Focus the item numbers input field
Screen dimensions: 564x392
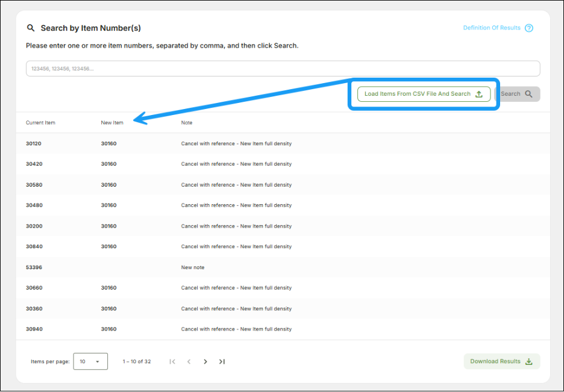tap(283, 69)
